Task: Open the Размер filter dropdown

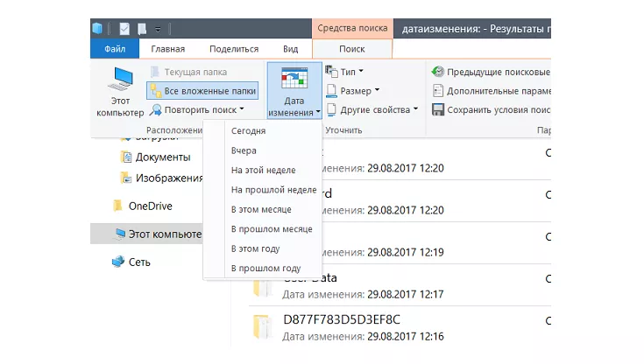Action: [x=353, y=91]
